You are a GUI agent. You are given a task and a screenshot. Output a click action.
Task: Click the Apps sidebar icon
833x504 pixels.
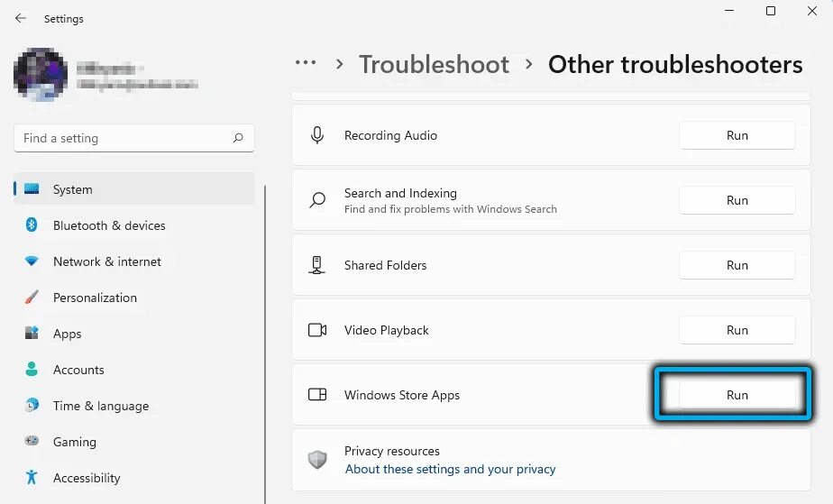coord(32,334)
